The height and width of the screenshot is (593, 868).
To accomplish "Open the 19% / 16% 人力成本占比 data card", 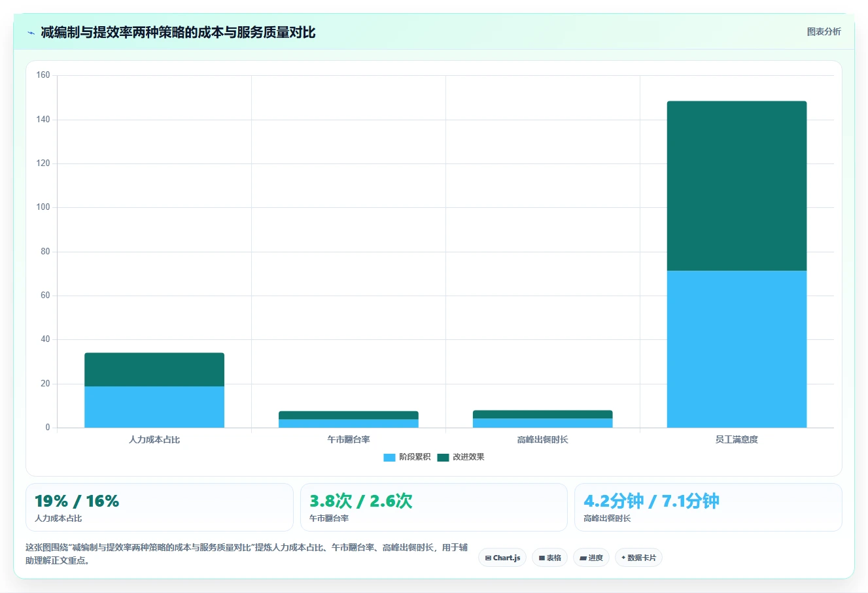I will click(x=160, y=507).
